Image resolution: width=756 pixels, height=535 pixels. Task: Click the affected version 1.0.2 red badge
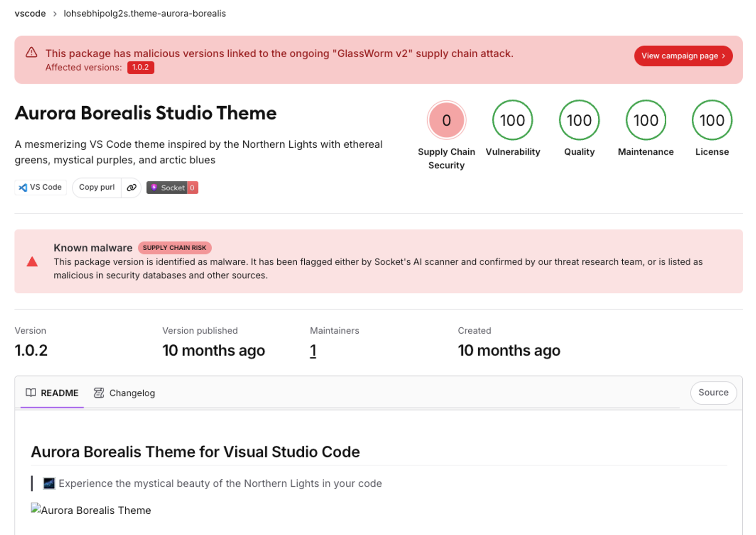tap(140, 68)
